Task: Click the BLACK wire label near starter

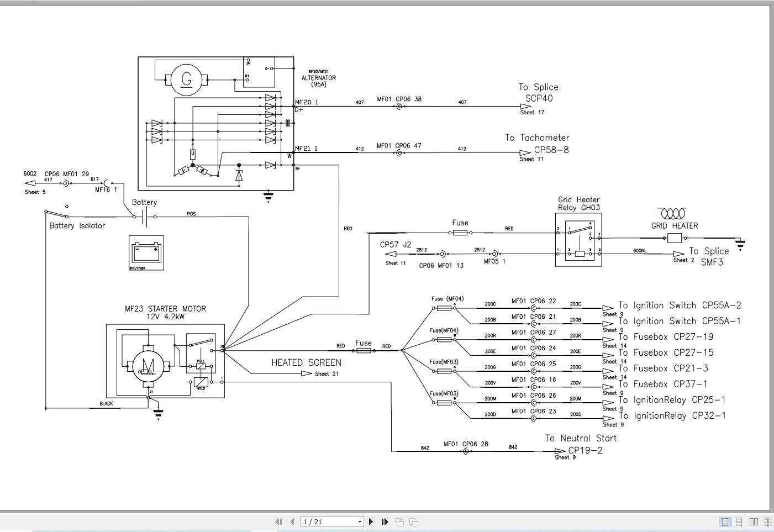Action: [x=106, y=403]
